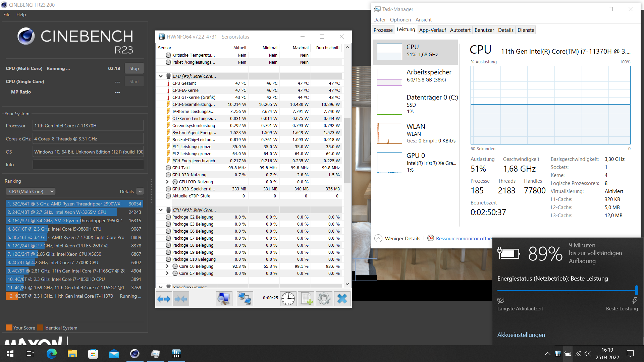Viewport: 644px width, 362px height.
Task: Click HWiNFO monitor magnifier icon
Action: 224,299
